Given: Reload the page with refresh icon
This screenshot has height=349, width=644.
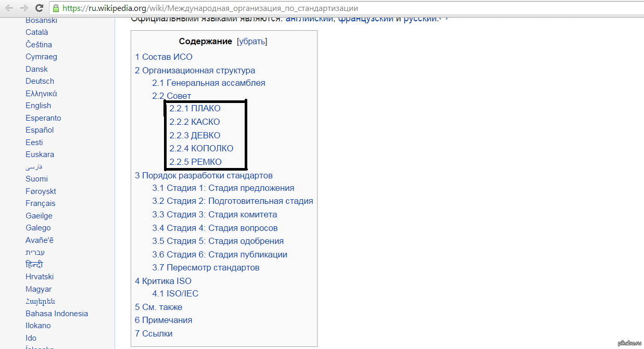Looking at the screenshot, I should click(39, 8).
